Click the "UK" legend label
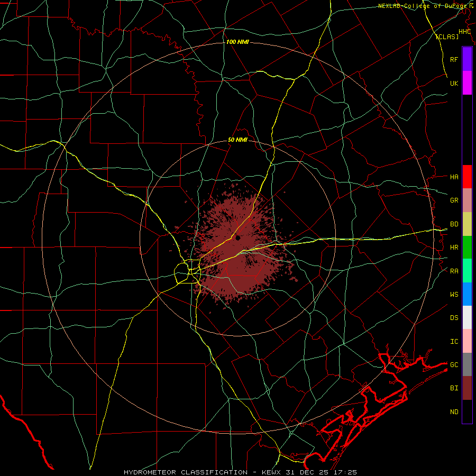Screen dimensions: 476x476 [454, 83]
